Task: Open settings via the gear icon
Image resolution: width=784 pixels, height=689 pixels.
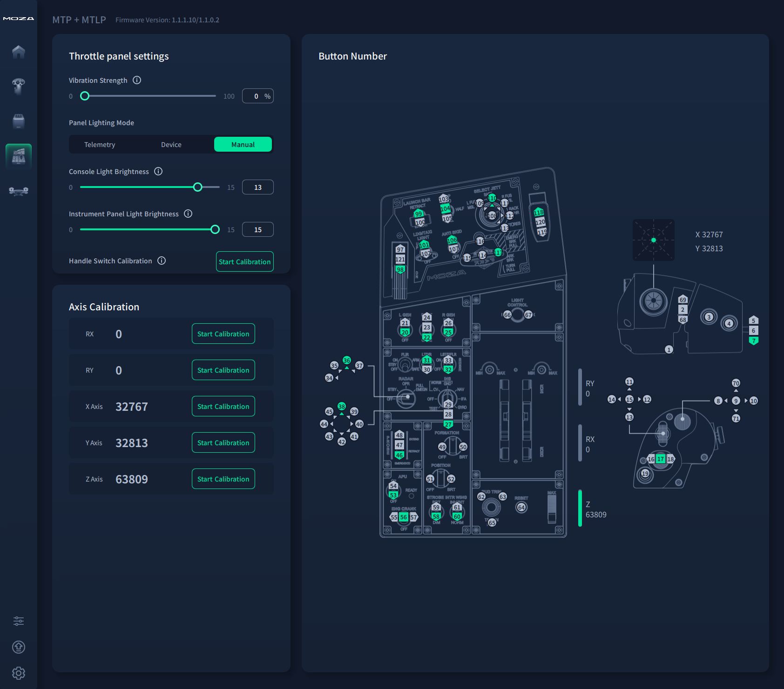Action: tap(19, 673)
